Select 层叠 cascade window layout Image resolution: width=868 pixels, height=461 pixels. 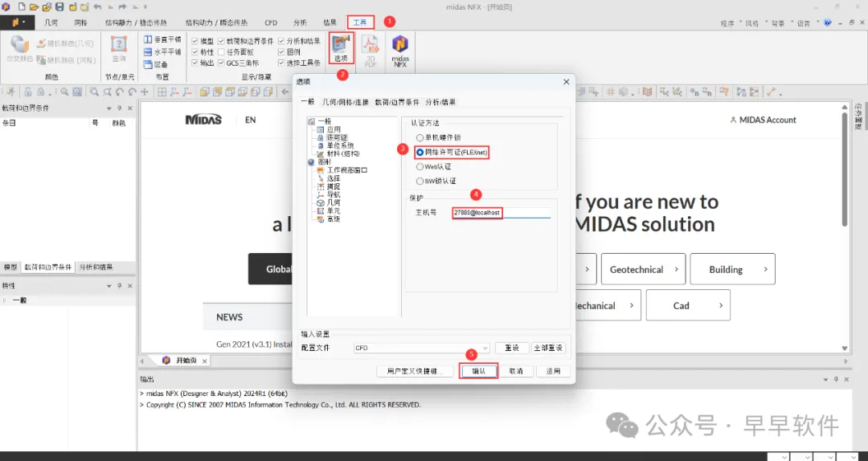[156, 64]
